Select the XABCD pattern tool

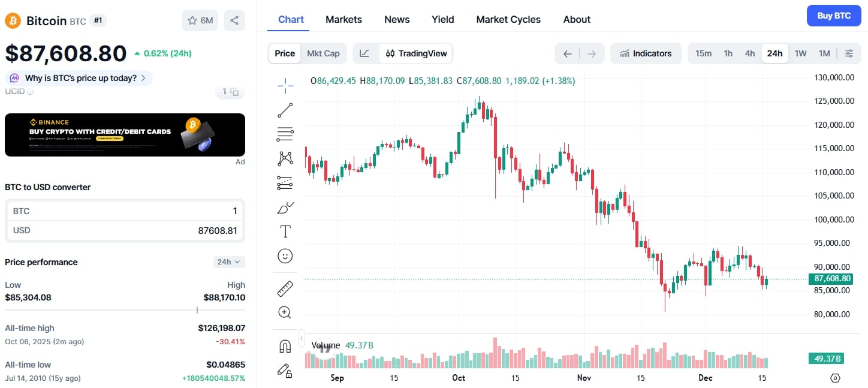click(x=285, y=158)
